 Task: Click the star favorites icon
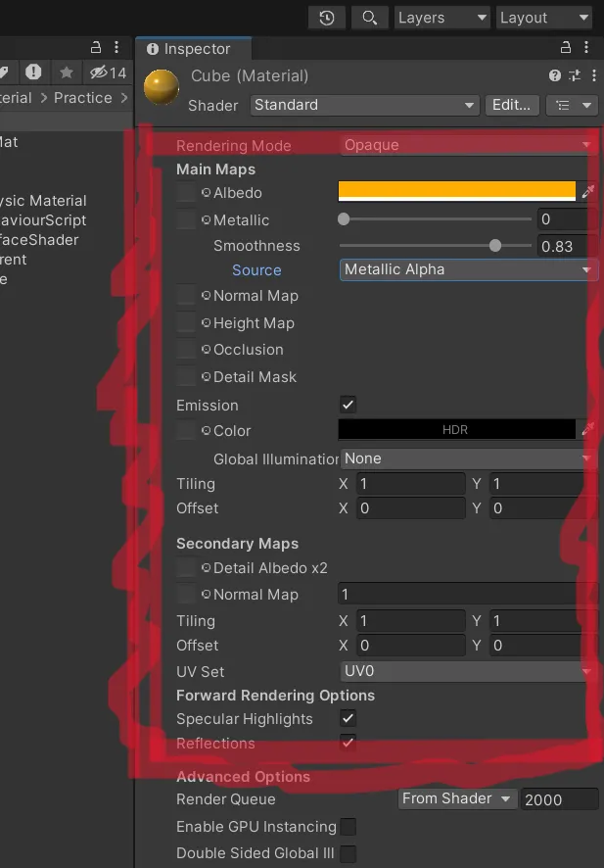point(67,72)
